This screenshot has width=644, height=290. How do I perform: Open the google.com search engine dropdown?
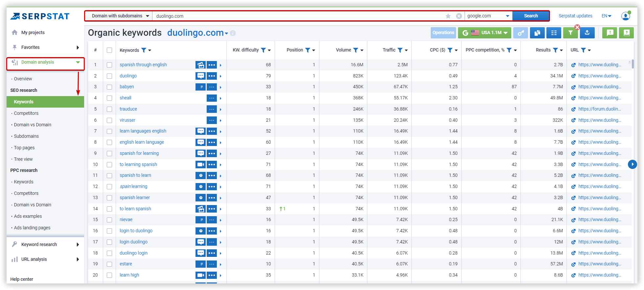point(488,16)
